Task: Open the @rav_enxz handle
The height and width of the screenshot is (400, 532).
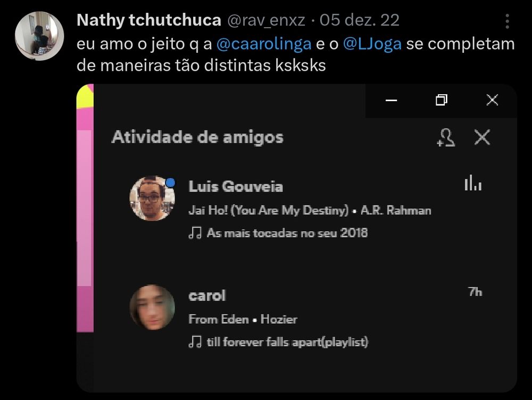Action: tap(266, 20)
